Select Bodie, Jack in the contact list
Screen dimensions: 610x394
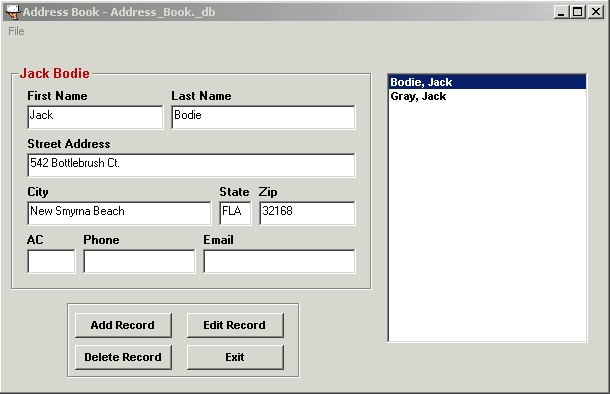[487, 82]
